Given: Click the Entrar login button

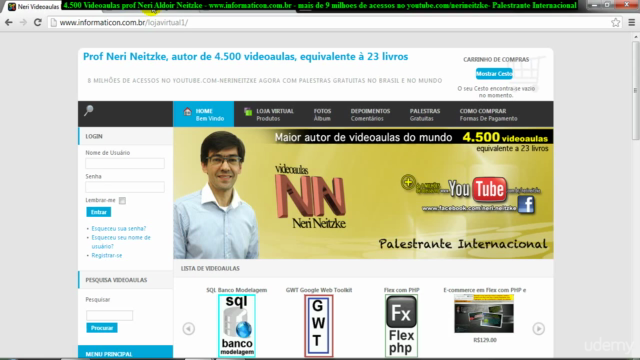Looking at the screenshot, I should click(x=98, y=212).
